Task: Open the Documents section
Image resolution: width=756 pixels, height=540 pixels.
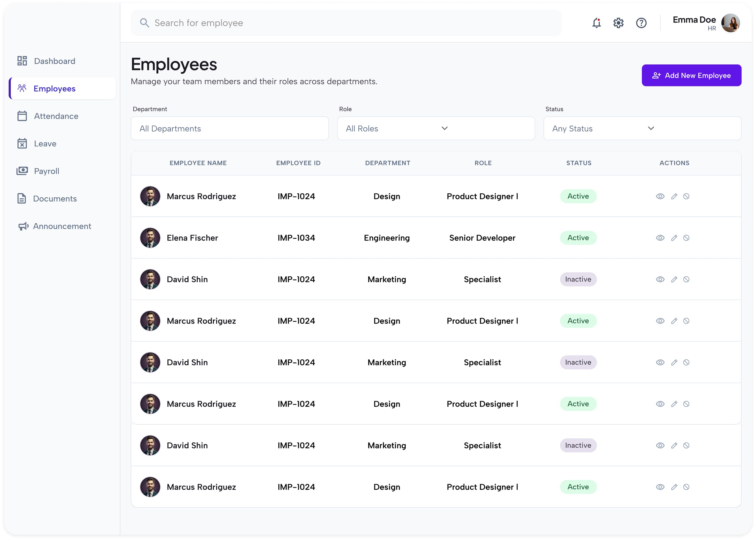Action: coord(47,198)
